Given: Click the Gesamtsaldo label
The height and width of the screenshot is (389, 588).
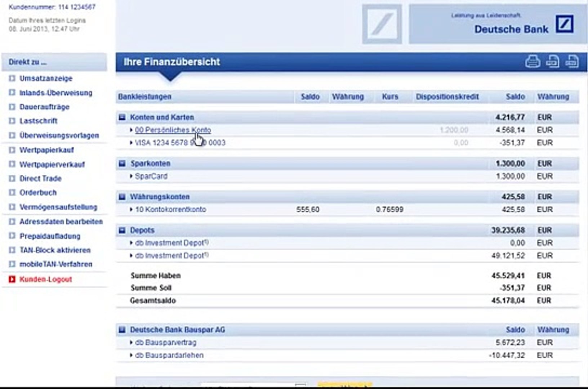Looking at the screenshot, I should [153, 300].
